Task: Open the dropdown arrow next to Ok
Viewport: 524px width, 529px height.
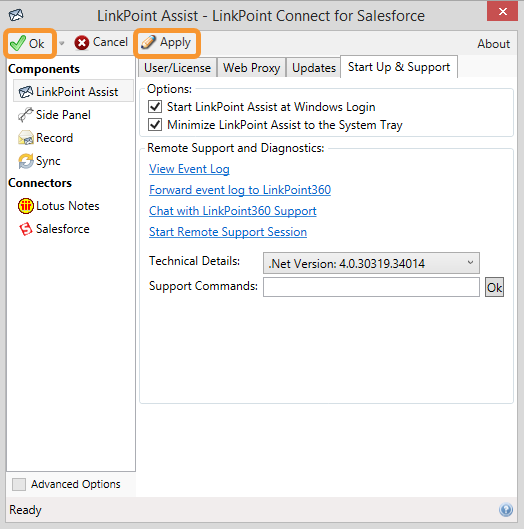Action: coord(61,43)
